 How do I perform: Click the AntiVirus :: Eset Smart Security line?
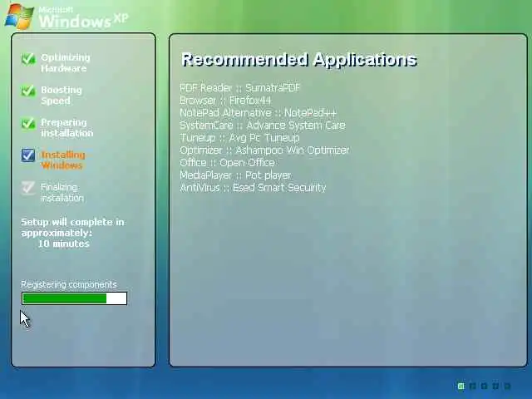point(253,188)
